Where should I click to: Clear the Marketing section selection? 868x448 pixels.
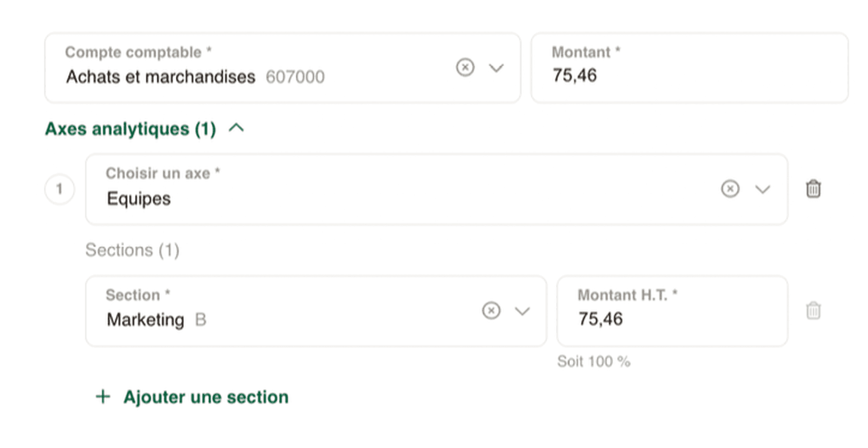click(491, 311)
